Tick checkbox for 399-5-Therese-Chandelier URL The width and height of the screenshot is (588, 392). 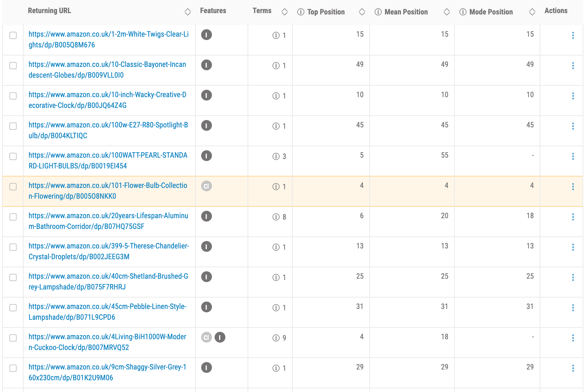[13, 247]
